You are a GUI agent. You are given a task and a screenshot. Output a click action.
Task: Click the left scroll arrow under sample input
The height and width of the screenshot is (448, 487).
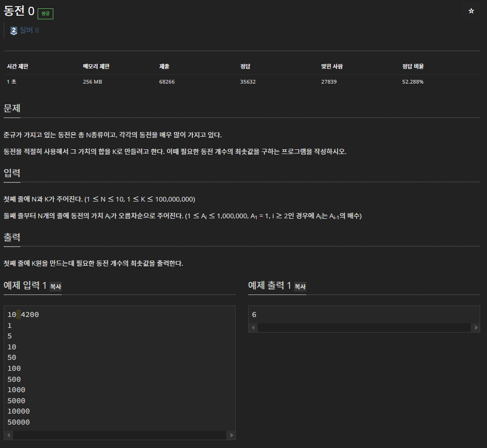[x=8, y=434]
